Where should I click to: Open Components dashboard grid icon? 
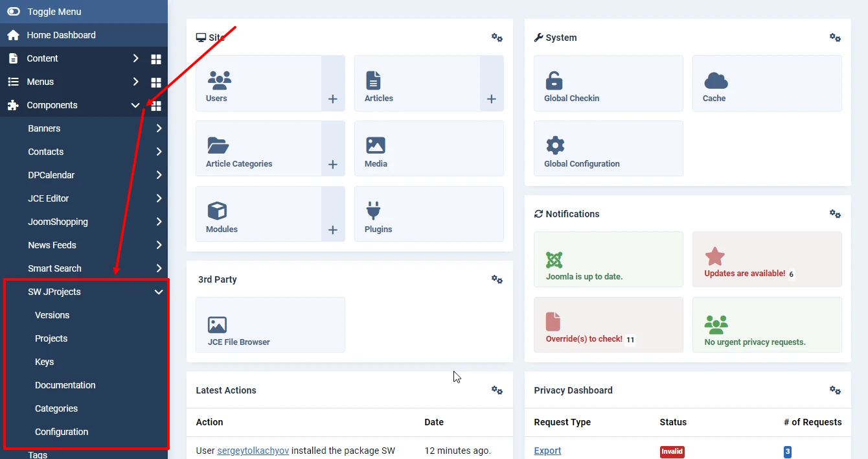pyautogui.click(x=156, y=106)
